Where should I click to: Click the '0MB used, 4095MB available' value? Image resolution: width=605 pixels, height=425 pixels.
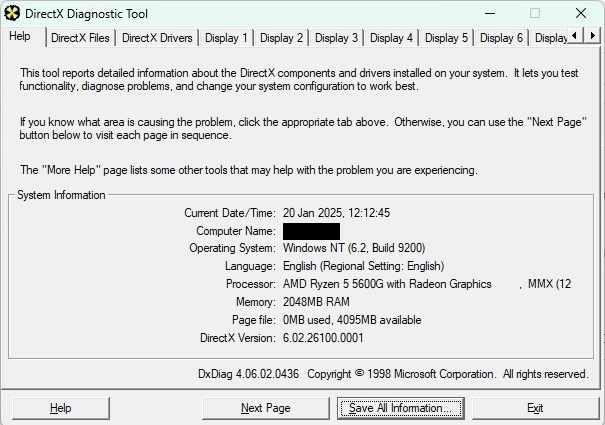[x=352, y=320]
